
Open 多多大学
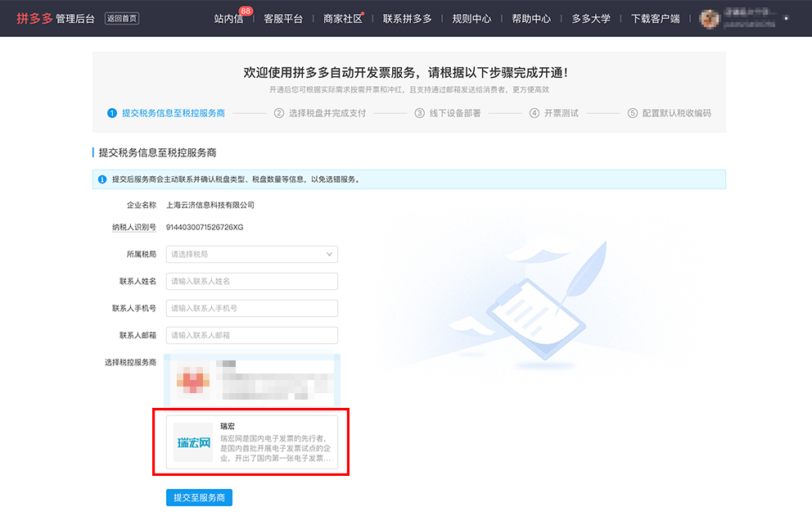(x=591, y=19)
